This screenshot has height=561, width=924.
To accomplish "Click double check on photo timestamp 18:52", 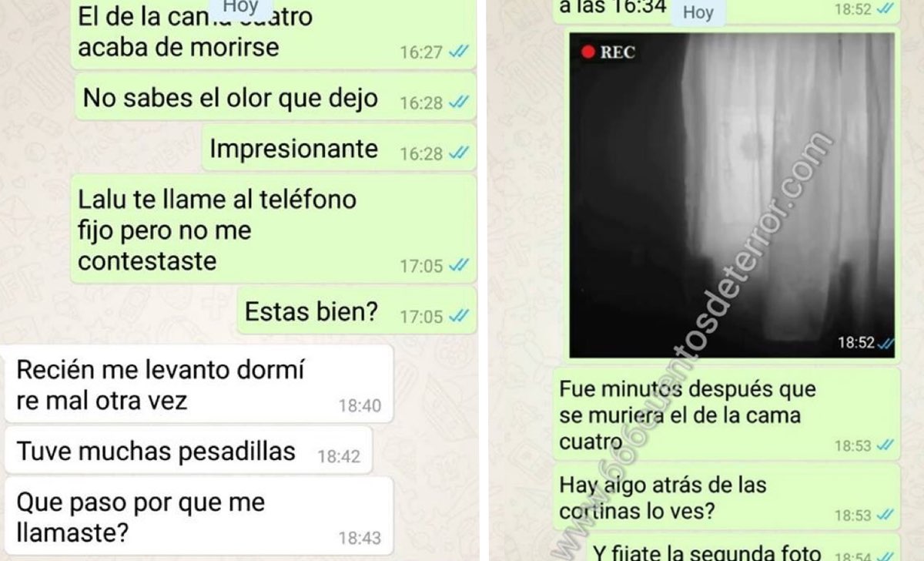I will [885, 343].
